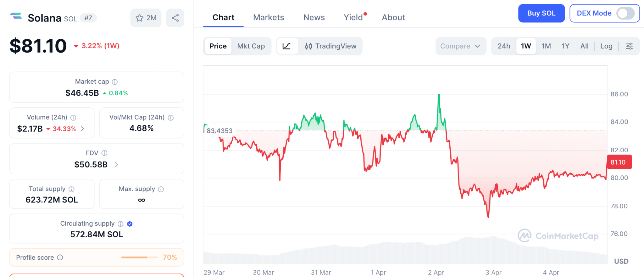Screen dimensions: 644x277
Task: Click the Profile score info icon
Action: pos(60,257)
